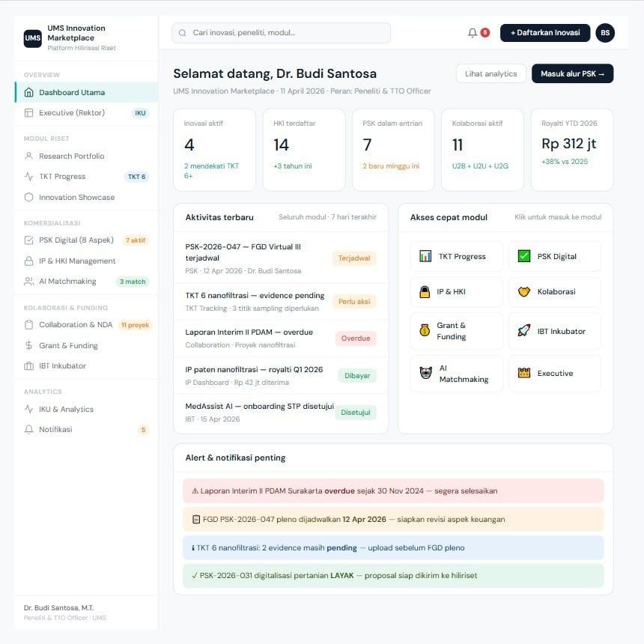
Task: Click AI Matchmaking people icon in sidebar
Action: 28,282
